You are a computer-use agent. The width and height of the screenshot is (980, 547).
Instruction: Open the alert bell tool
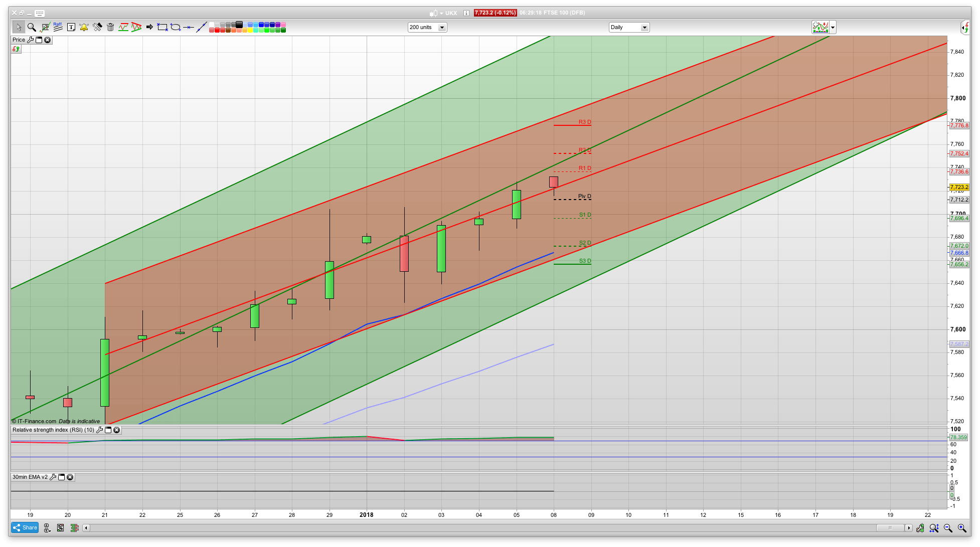[84, 27]
